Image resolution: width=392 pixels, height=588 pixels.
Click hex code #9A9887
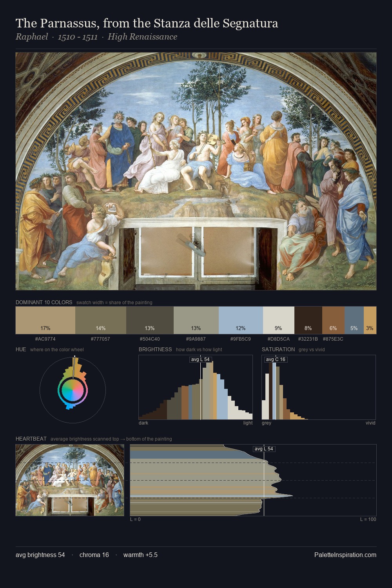[x=196, y=339]
